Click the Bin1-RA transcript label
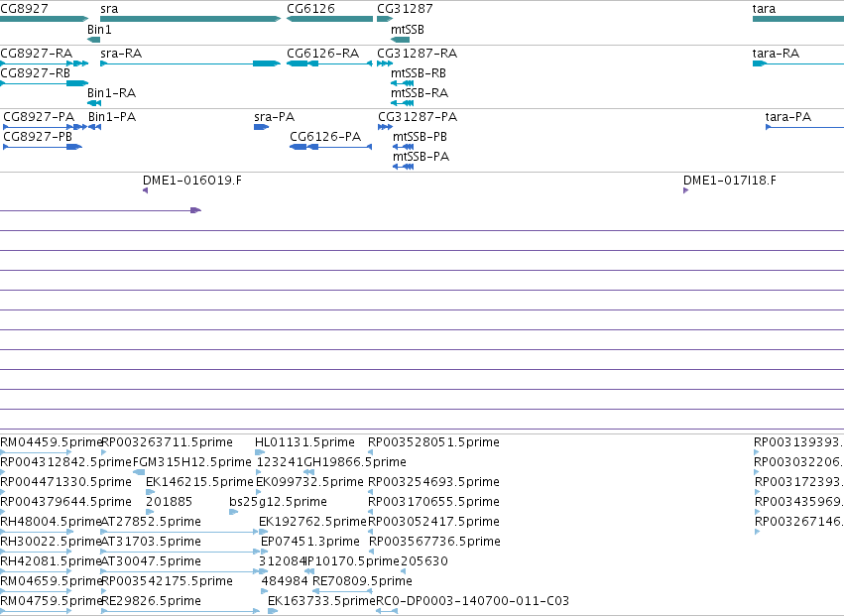 point(111,93)
